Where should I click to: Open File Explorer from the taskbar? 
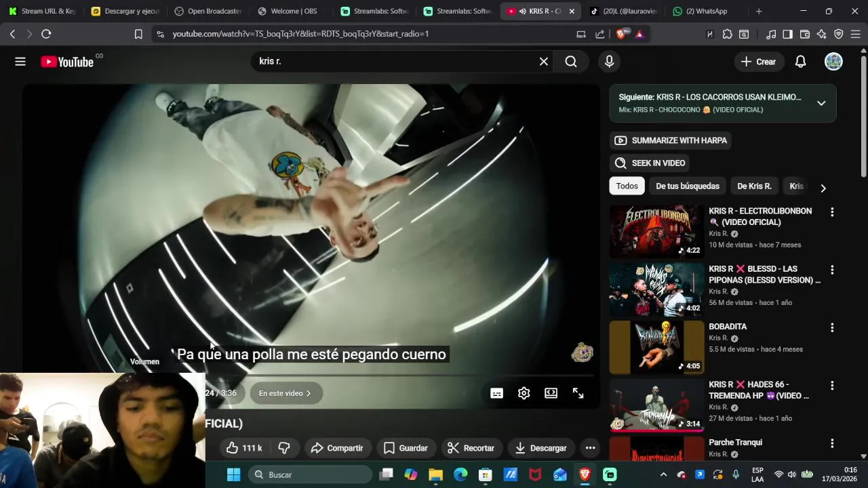click(x=435, y=474)
